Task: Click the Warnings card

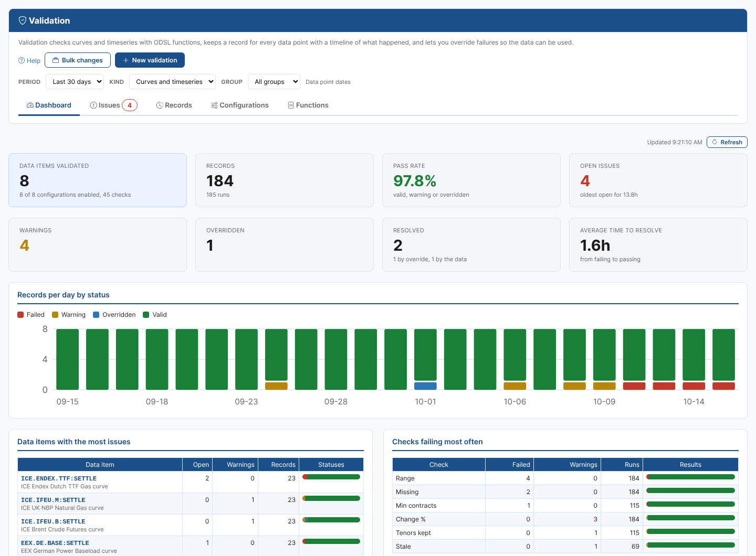Action: coord(98,244)
